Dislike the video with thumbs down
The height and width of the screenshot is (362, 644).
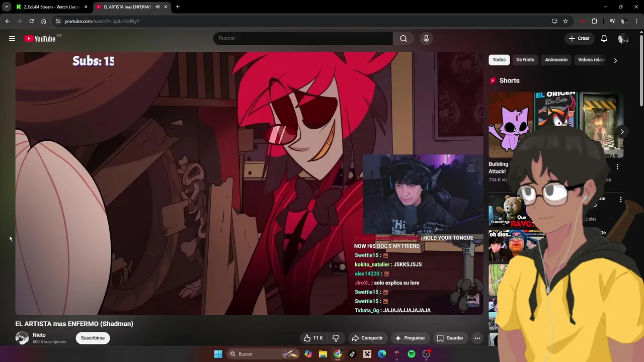coord(336,338)
